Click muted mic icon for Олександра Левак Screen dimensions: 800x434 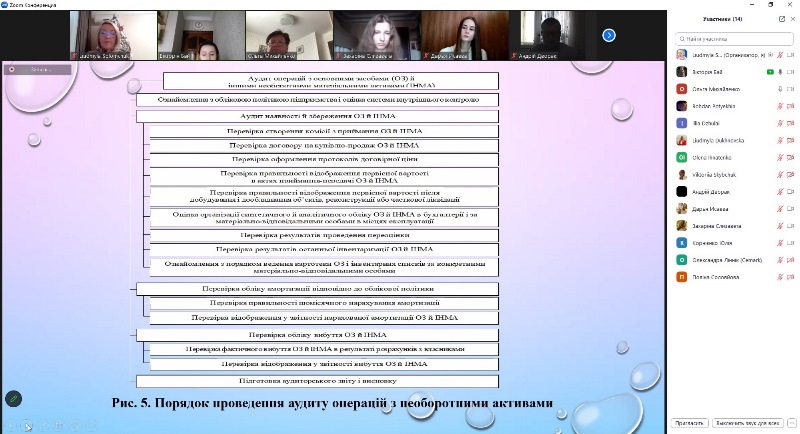click(x=780, y=260)
